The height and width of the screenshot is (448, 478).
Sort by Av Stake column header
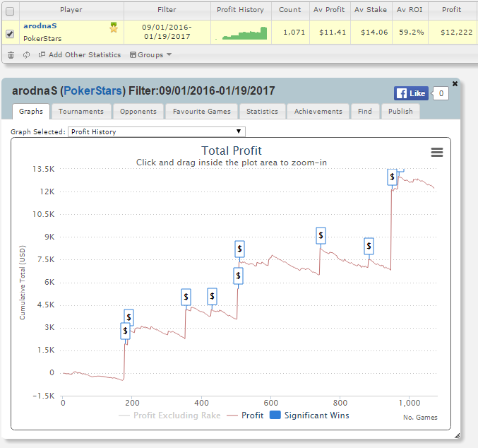(x=371, y=10)
